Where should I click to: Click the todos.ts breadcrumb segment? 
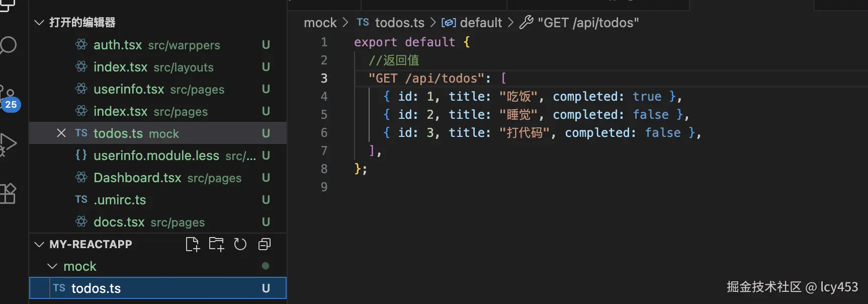point(400,23)
